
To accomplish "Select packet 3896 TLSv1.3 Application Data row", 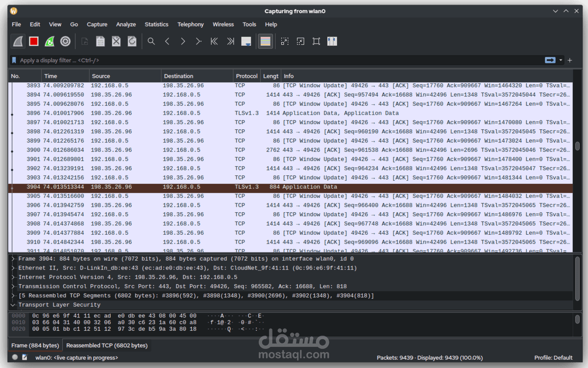I will [x=290, y=113].
